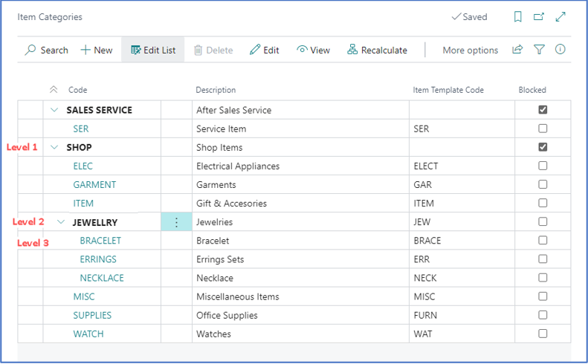Check Blocked for BRACELET row

[543, 240]
